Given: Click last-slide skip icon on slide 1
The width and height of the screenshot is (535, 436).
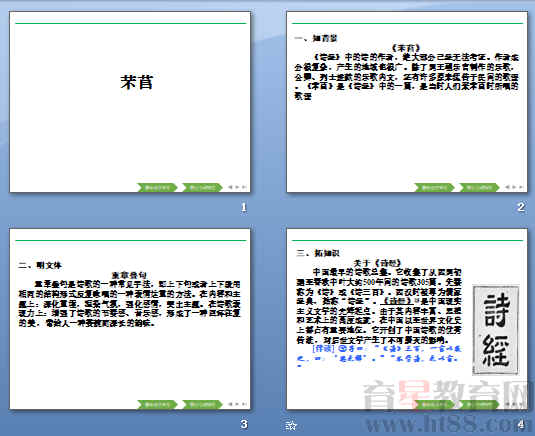Looking at the screenshot, I should (244, 187).
